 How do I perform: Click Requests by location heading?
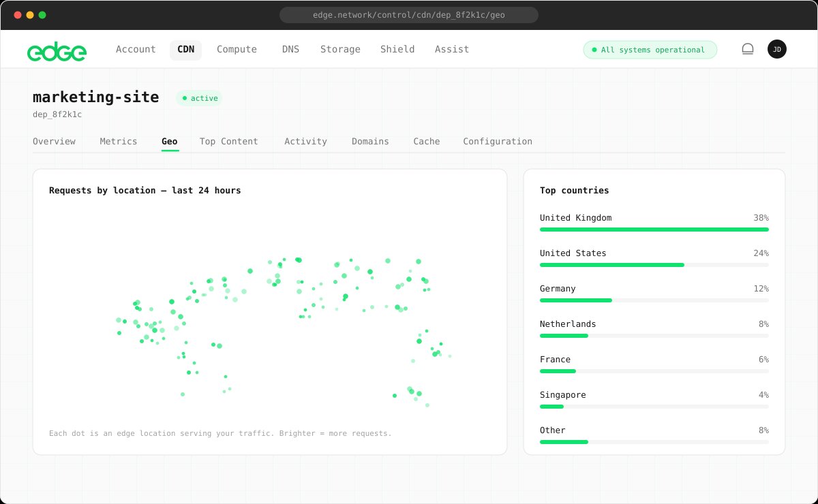(145, 191)
